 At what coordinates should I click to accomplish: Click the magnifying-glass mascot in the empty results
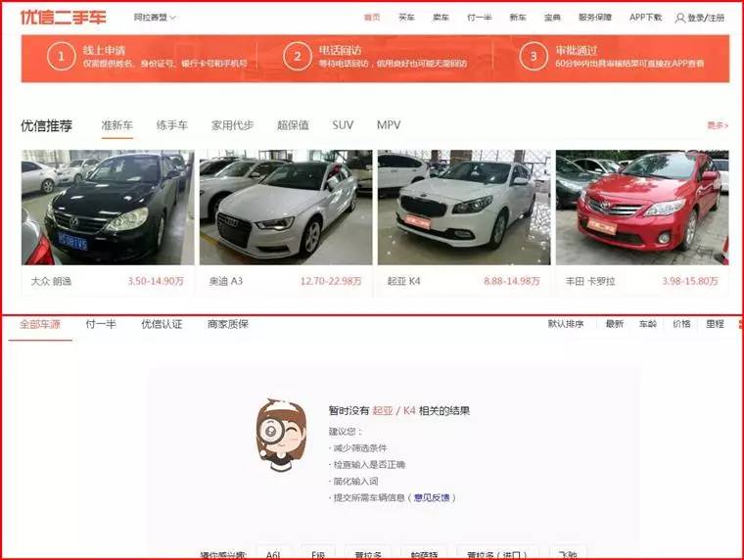[x=281, y=435]
